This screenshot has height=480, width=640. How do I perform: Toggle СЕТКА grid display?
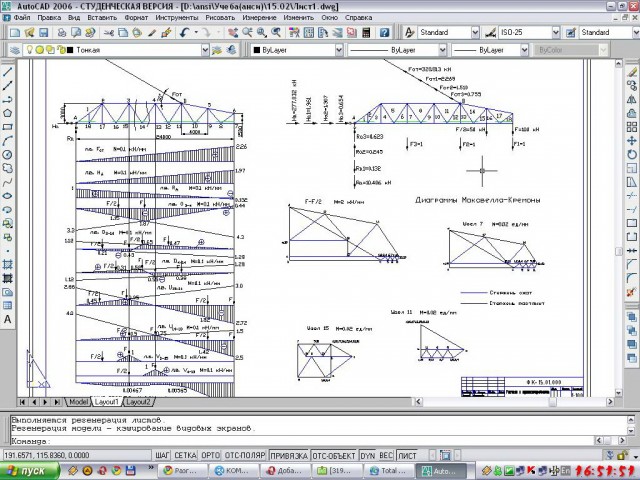(185, 455)
